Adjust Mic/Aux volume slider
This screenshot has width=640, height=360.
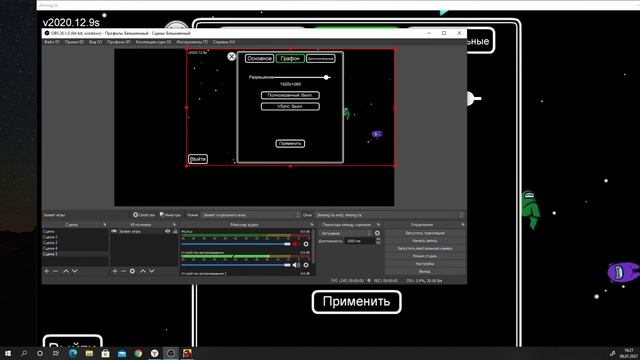236,244
